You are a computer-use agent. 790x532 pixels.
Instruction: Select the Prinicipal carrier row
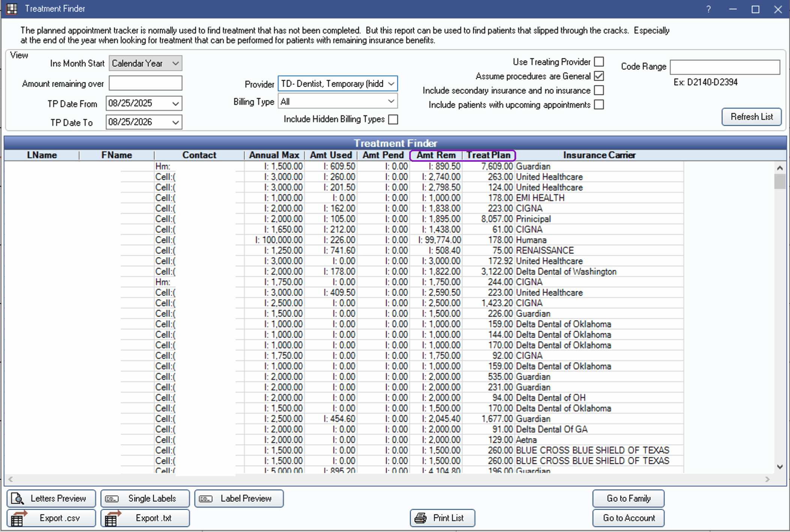click(344, 219)
